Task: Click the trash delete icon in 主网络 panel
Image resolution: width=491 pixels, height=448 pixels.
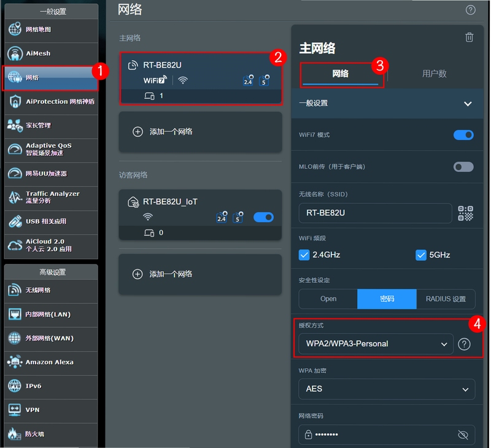Action: click(469, 37)
